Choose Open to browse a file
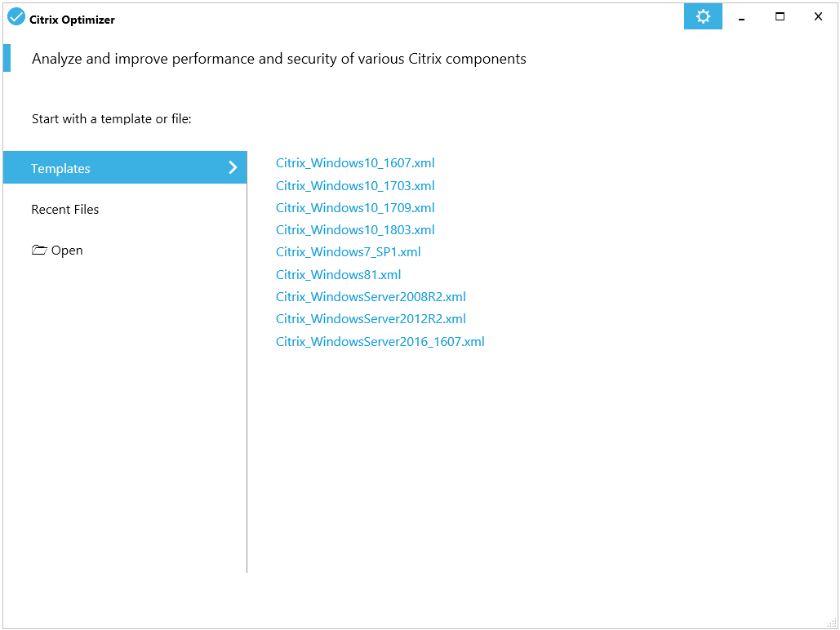The image size is (840, 630). (57, 251)
